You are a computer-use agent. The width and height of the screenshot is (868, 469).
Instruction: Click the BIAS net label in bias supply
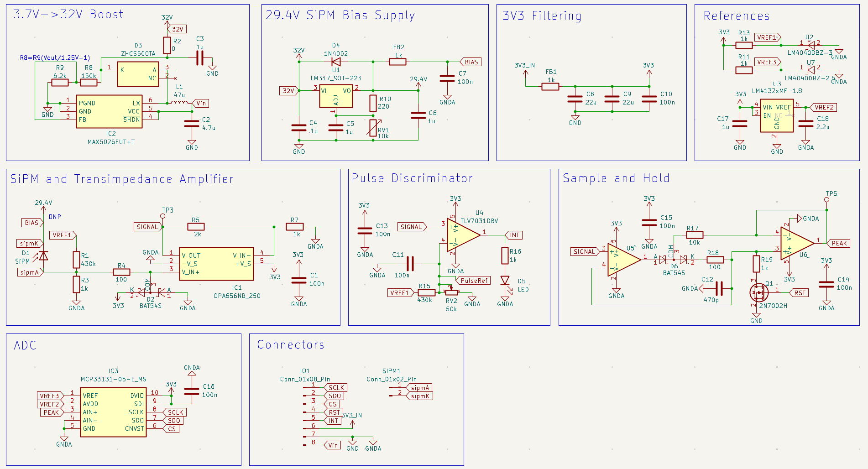472,62
